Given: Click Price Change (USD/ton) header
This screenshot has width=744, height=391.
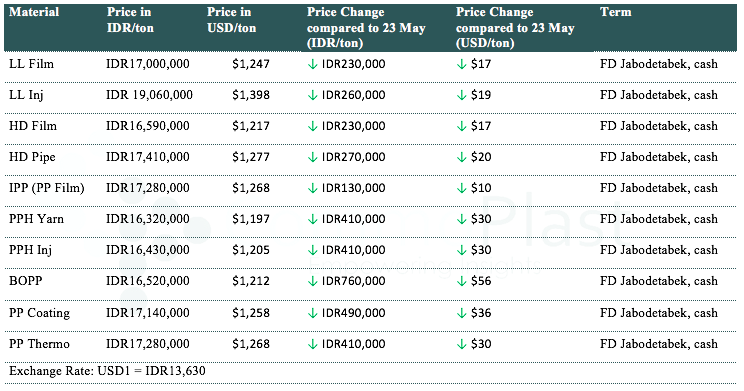Looking at the screenshot, I should [x=515, y=28].
